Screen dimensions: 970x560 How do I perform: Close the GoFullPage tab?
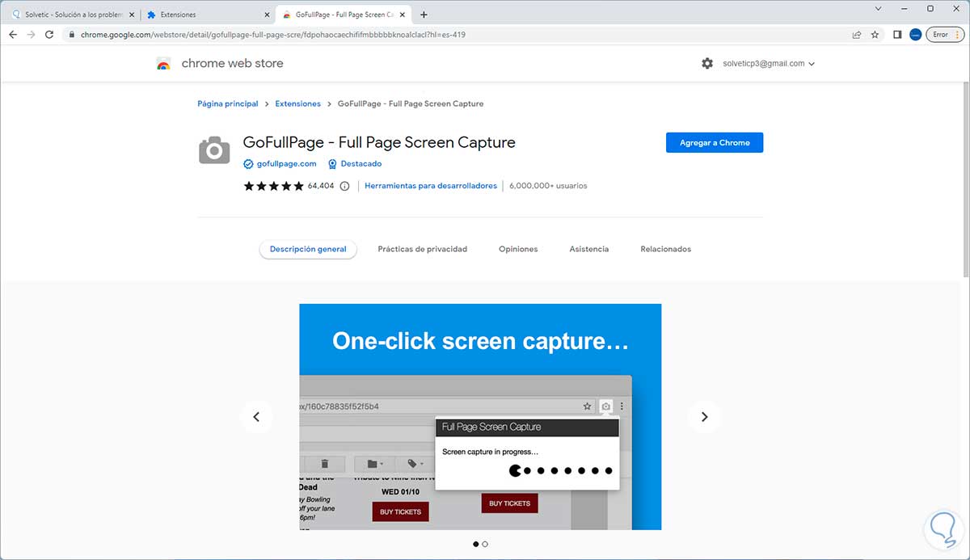[x=403, y=15]
